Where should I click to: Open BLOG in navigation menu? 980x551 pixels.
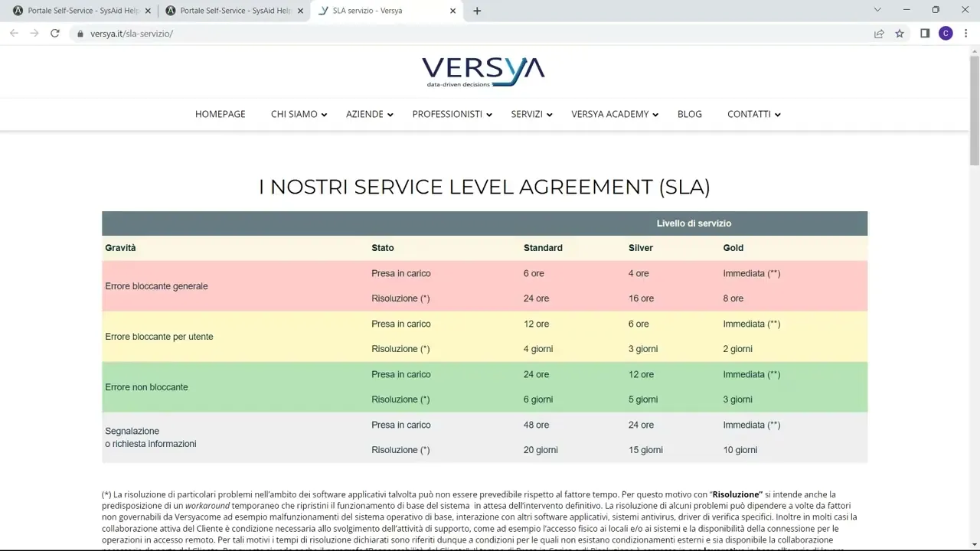[690, 114]
